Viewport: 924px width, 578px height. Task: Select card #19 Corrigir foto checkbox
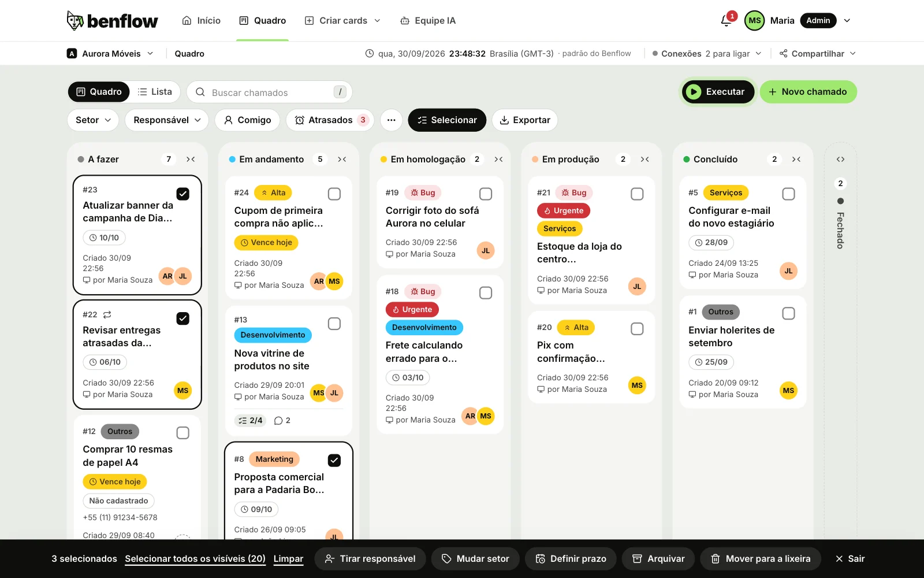pos(486,194)
